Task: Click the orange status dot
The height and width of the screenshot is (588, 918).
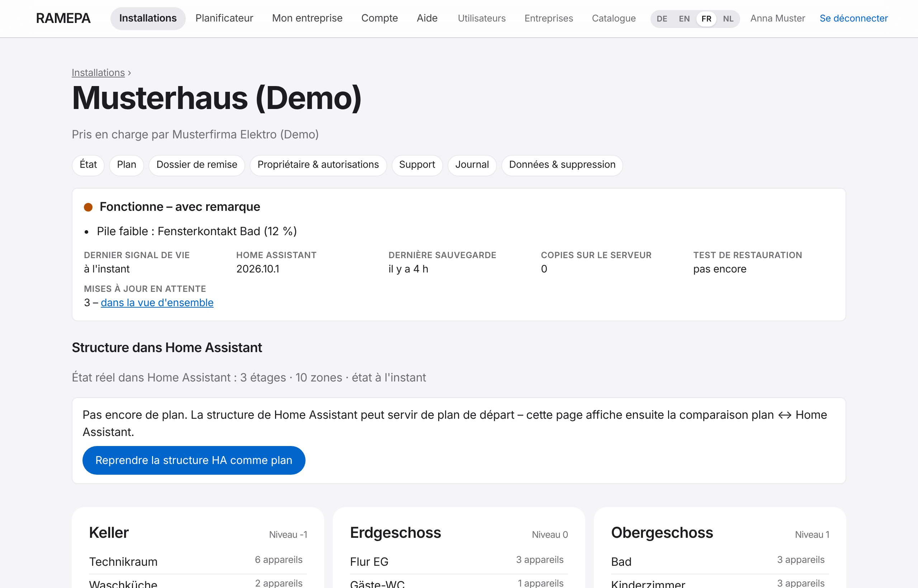Action: pyautogui.click(x=88, y=207)
